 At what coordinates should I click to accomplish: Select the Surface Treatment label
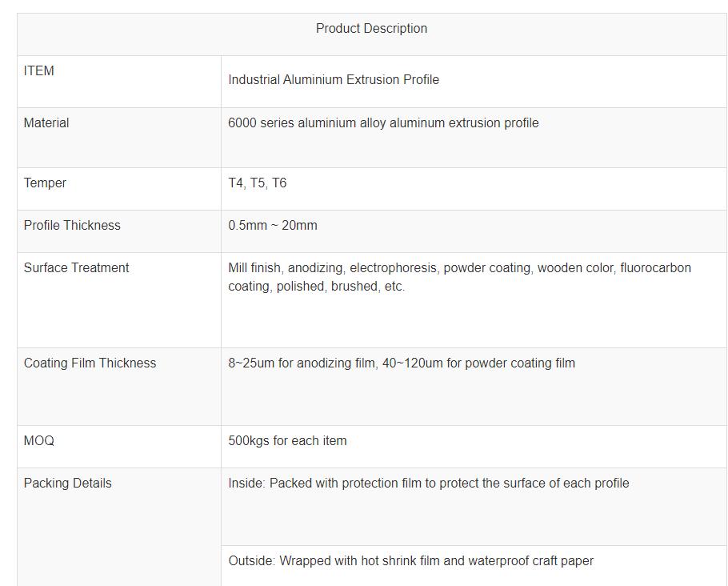(x=76, y=268)
